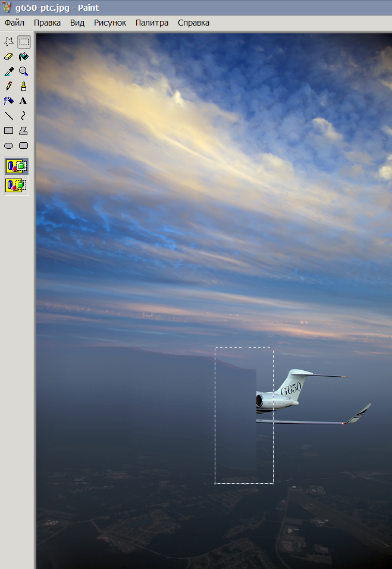Select the Rounded Rectangle tool
This screenshot has width=392, height=569.
[x=24, y=145]
